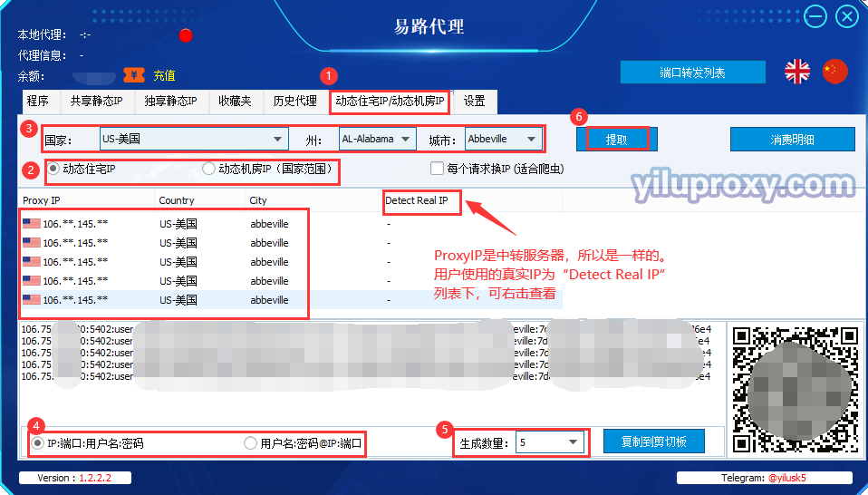Choose the IP:端口:用户名:密码 format option
Viewport: 868px width, 495px height.
tap(88, 443)
